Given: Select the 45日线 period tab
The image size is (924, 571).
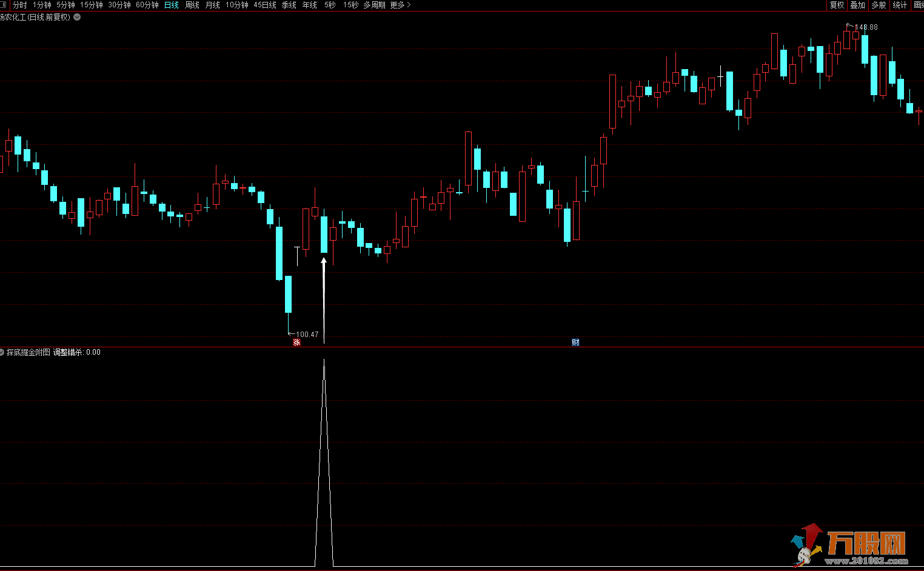Looking at the screenshot, I should pyautogui.click(x=265, y=5).
